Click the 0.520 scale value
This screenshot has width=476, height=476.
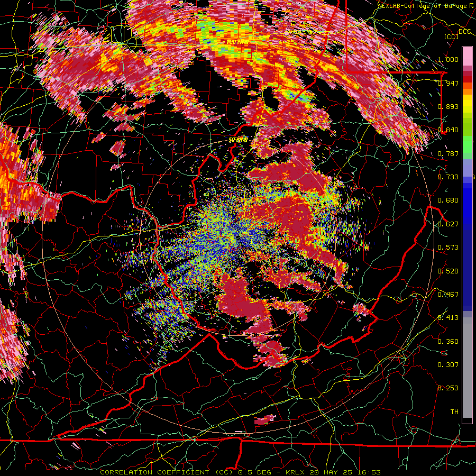pos(448,271)
